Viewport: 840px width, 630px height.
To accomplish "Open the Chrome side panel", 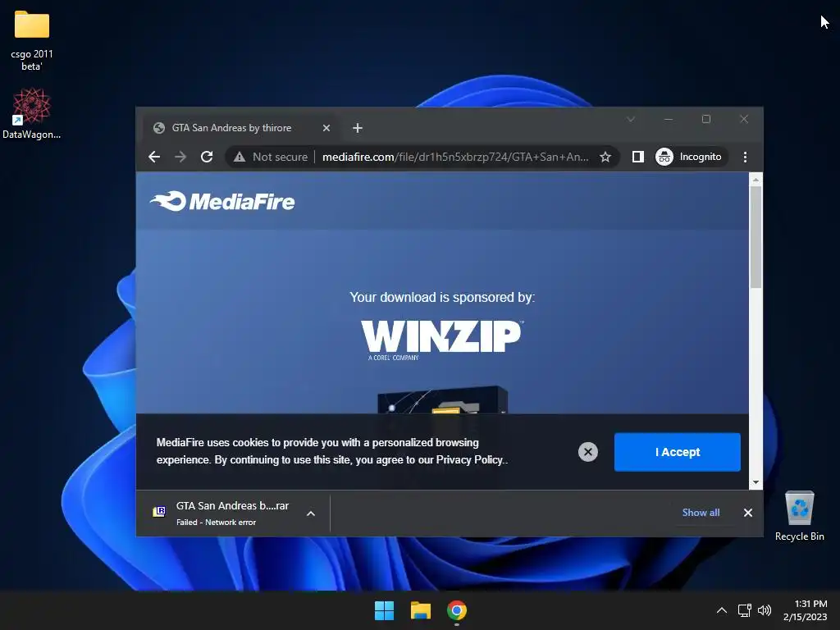I will click(637, 157).
